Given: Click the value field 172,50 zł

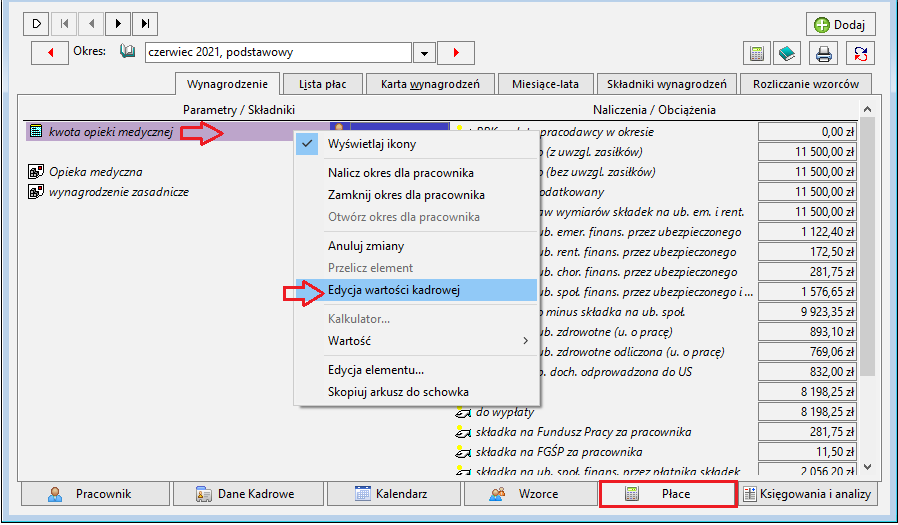Looking at the screenshot, I should [x=808, y=252].
